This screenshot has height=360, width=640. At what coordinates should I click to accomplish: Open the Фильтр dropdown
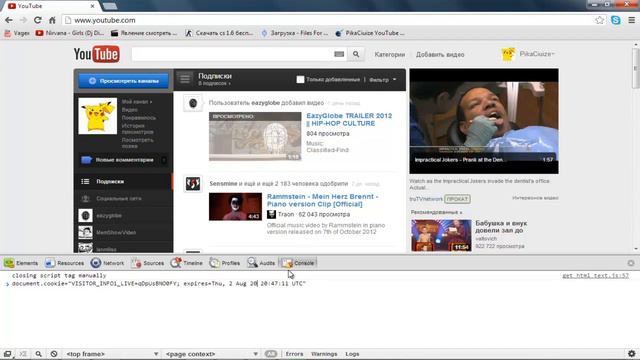(x=382, y=80)
